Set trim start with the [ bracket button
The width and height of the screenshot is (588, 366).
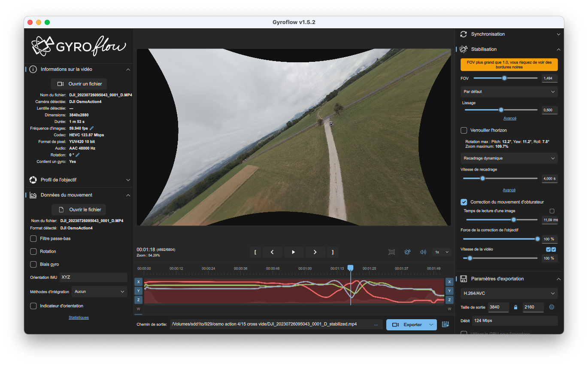(255, 252)
